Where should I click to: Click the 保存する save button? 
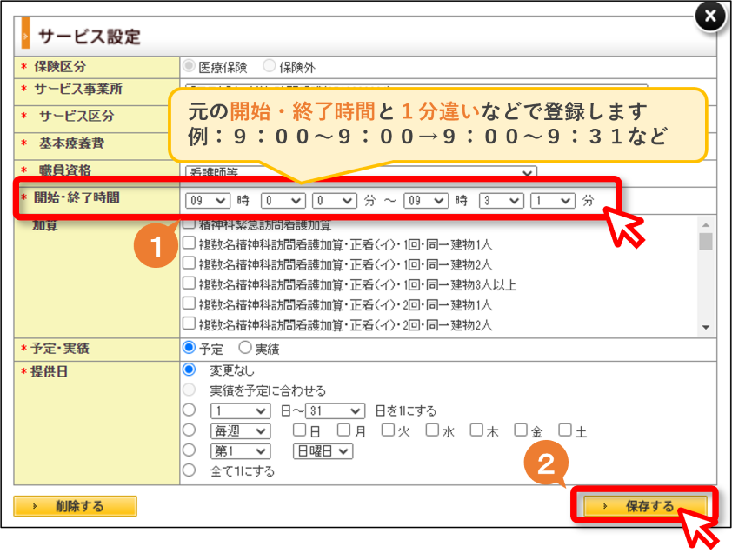tap(645, 506)
